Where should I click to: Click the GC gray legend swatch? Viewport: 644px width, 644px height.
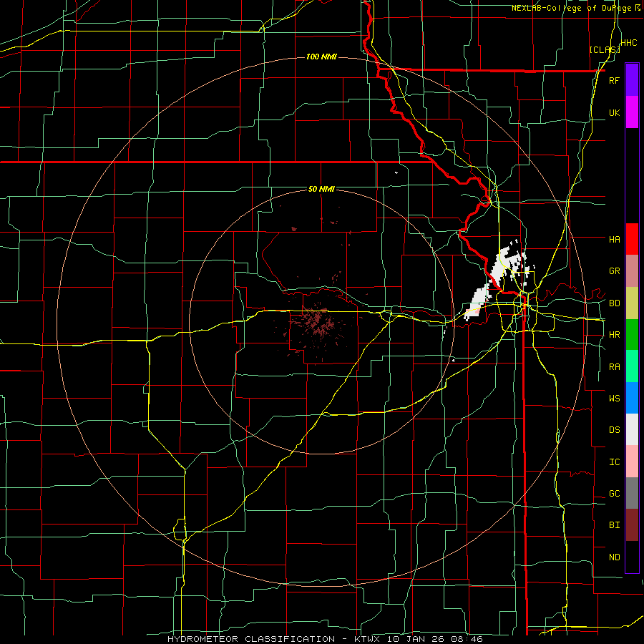pyautogui.click(x=632, y=493)
